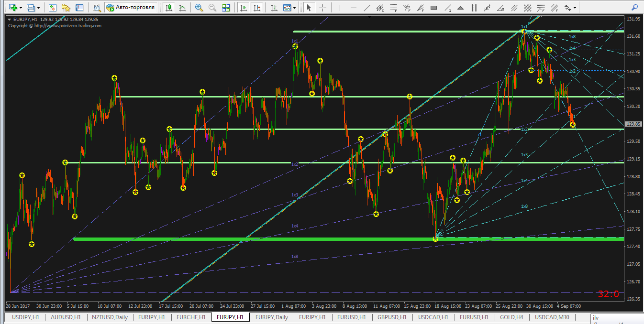Viewport: 644px width, 324px height.
Task: Open the Navigator panel (folder with star)
Action: point(66,8)
